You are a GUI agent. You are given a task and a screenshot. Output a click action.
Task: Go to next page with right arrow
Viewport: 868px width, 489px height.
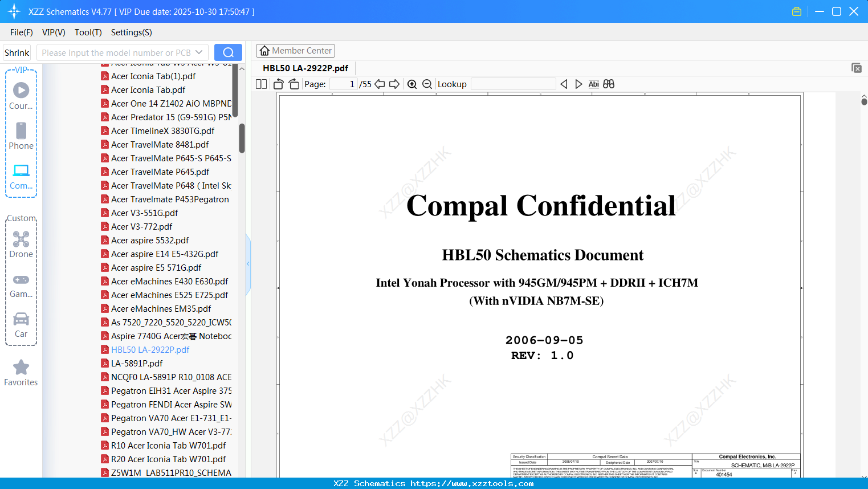pyautogui.click(x=394, y=84)
